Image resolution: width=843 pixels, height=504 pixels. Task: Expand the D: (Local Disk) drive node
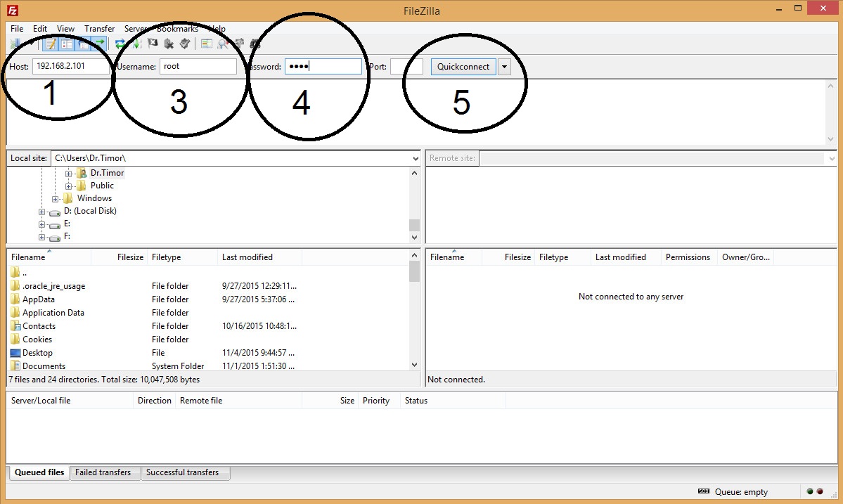[x=42, y=212]
